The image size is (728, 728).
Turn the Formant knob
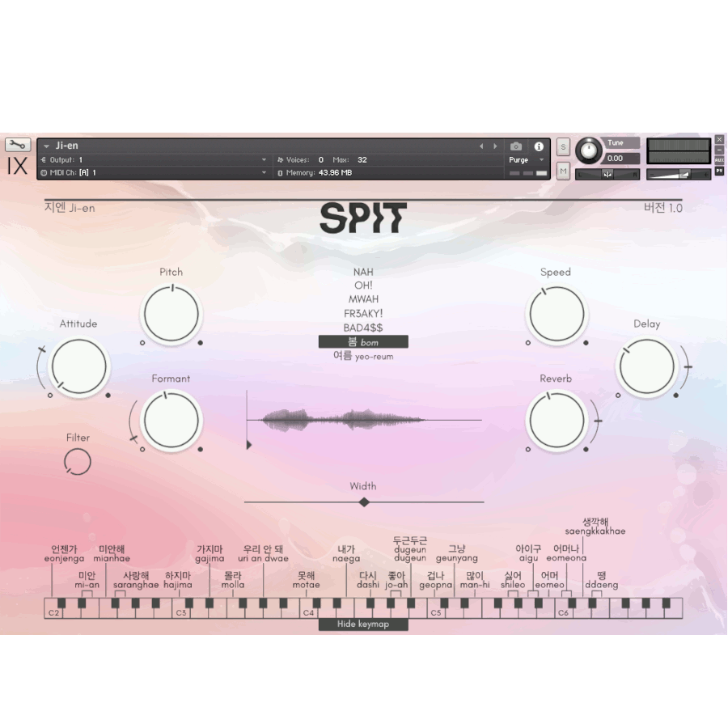click(171, 420)
